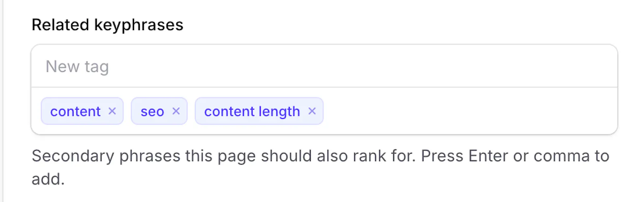Click the gap between seo and content length tags

click(191, 111)
